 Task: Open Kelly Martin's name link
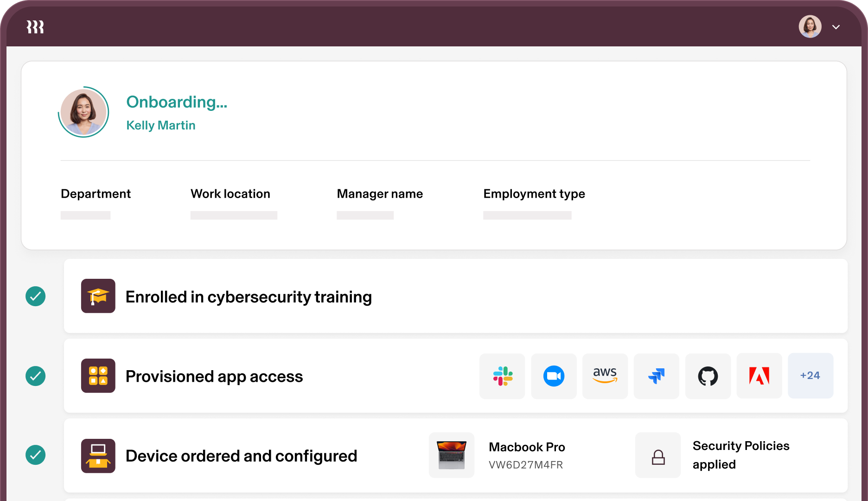coord(161,125)
